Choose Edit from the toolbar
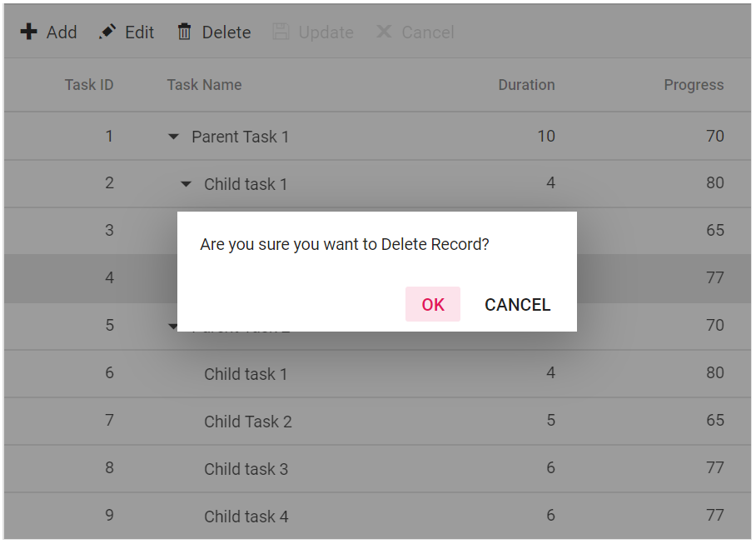 (x=126, y=32)
